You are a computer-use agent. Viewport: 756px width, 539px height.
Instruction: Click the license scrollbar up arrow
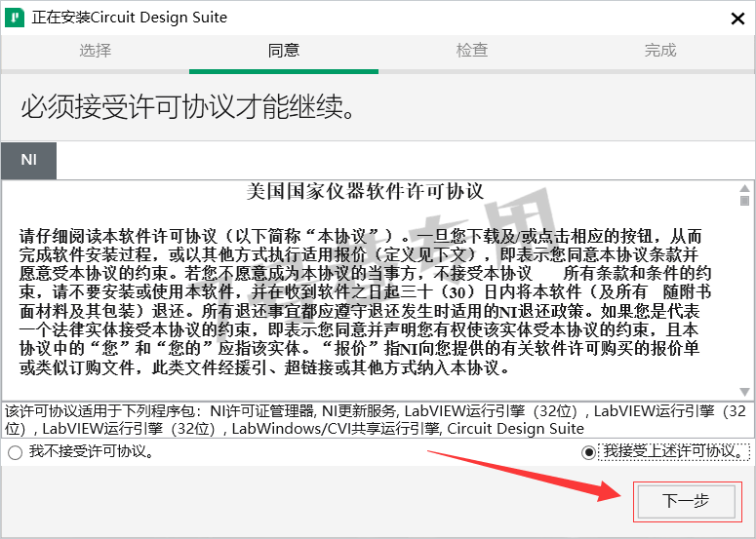(x=745, y=188)
